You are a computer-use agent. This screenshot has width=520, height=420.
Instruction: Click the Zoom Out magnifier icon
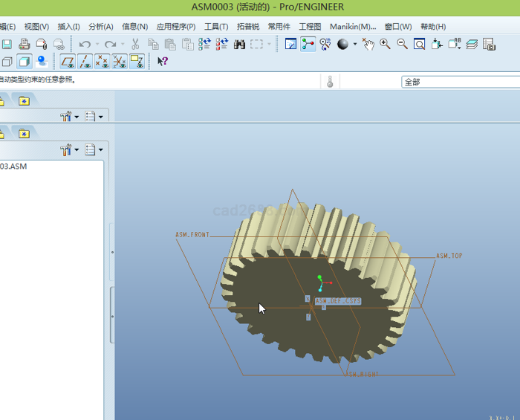402,45
